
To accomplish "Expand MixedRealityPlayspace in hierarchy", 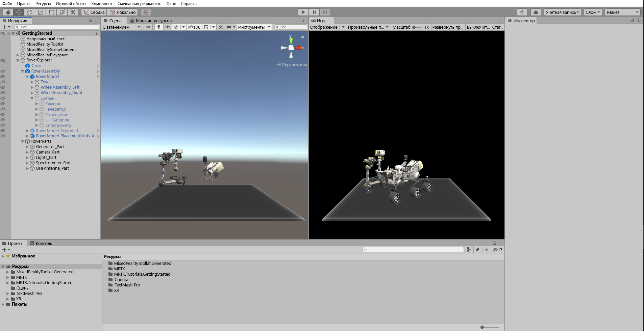I will [x=18, y=55].
